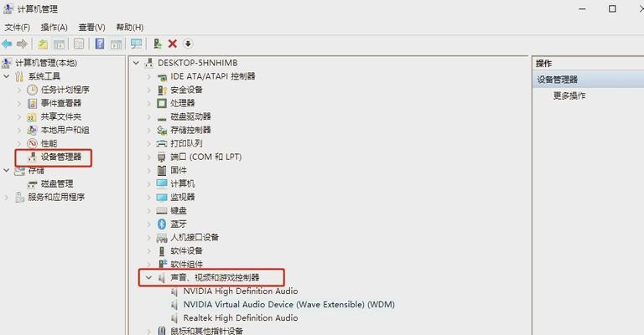This screenshot has height=335, width=644.
Task: Expand the Event Viewer node
Action: [x=19, y=103]
